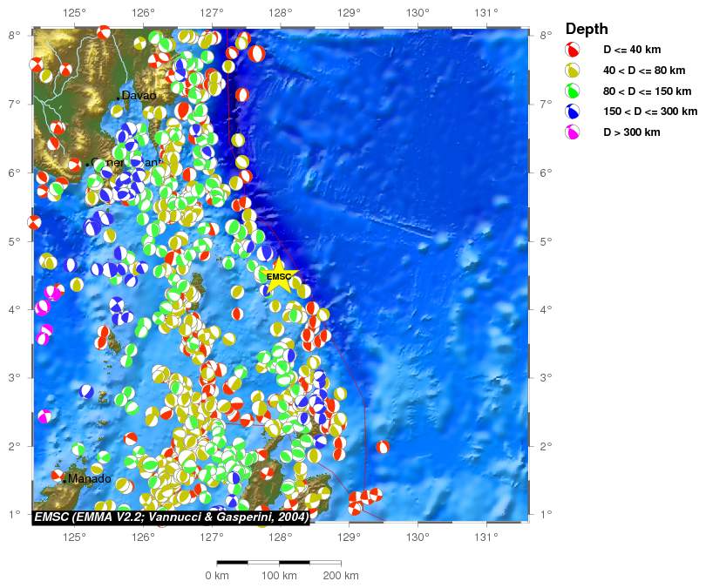Viewport: 706px width, 588px height.
Task: Click the 131° longitude label on bottom axis
Action: click(x=485, y=534)
